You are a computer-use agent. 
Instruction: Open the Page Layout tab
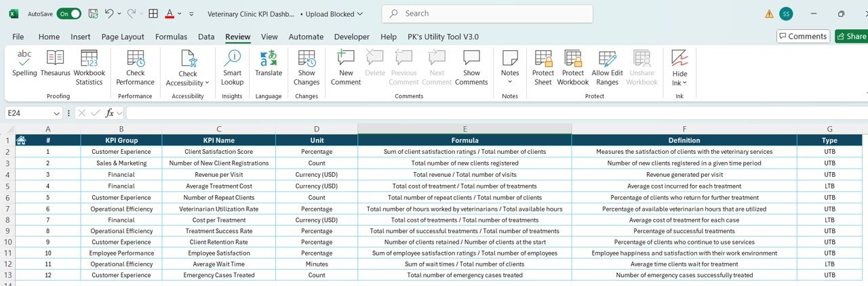123,37
